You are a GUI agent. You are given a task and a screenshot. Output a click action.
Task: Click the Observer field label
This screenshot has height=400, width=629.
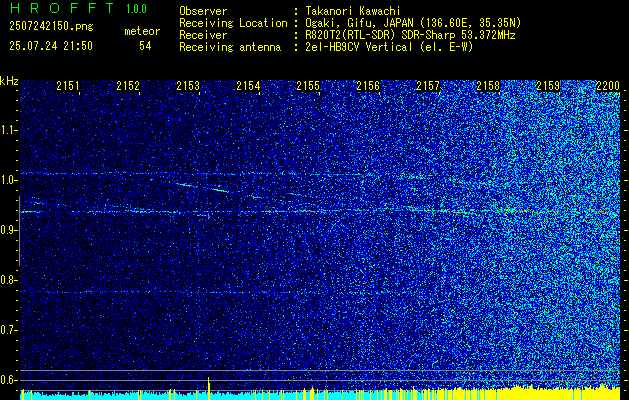click(203, 11)
